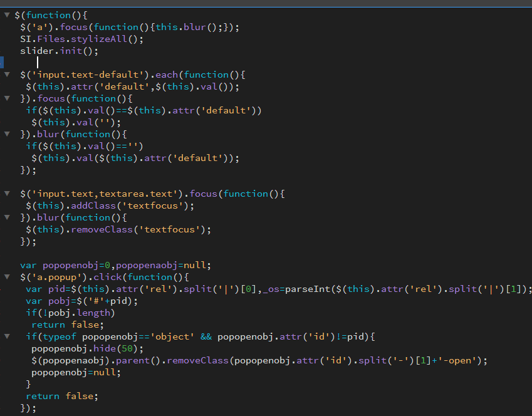Collapse the input.text-default each function fold arrow
Image resolution: width=532 pixels, height=416 pixels.
(7, 75)
